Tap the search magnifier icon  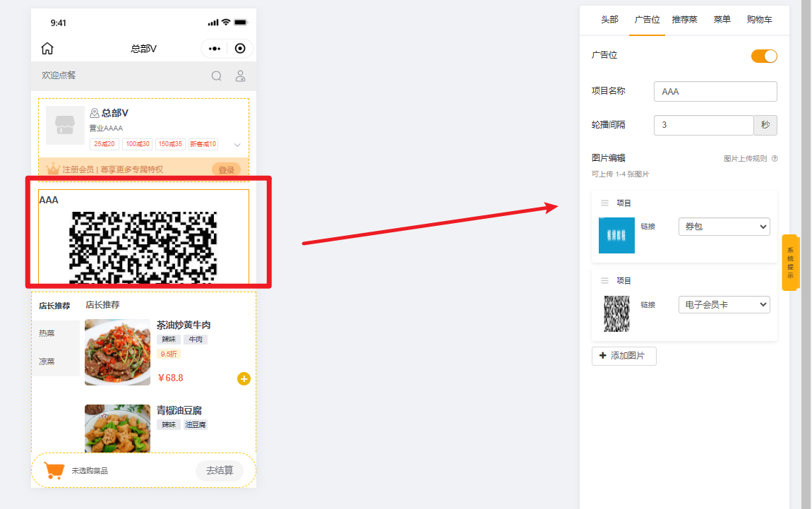(217, 76)
